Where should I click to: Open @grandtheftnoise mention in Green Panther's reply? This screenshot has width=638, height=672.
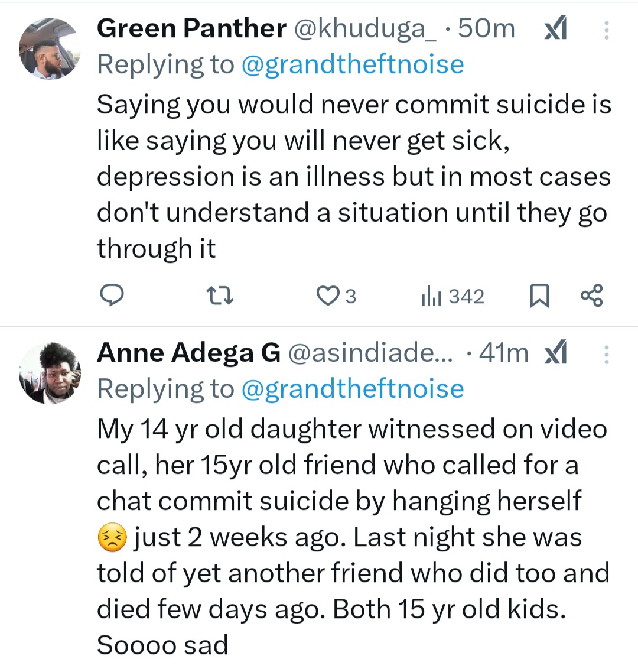pos(353,64)
